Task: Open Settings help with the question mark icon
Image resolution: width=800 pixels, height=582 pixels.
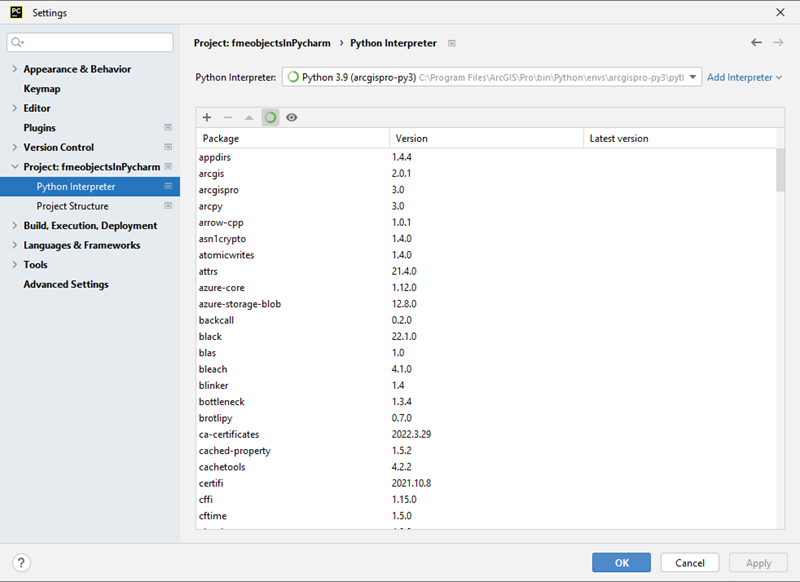Action: 21,562
